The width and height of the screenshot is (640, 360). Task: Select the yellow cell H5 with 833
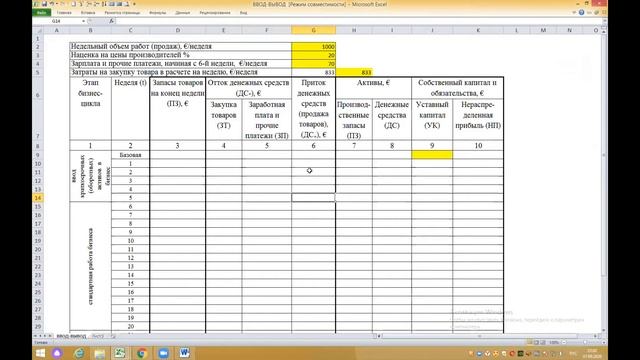pos(354,72)
